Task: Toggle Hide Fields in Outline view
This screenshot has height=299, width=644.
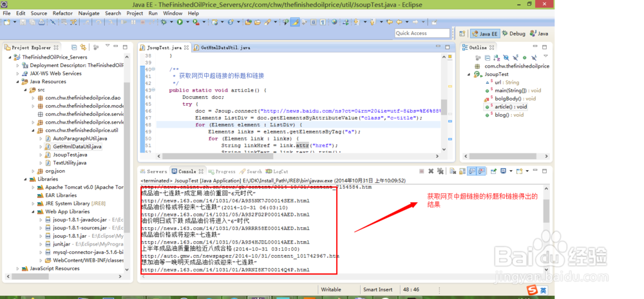Action: pyautogui.click(x=506, y=57)
